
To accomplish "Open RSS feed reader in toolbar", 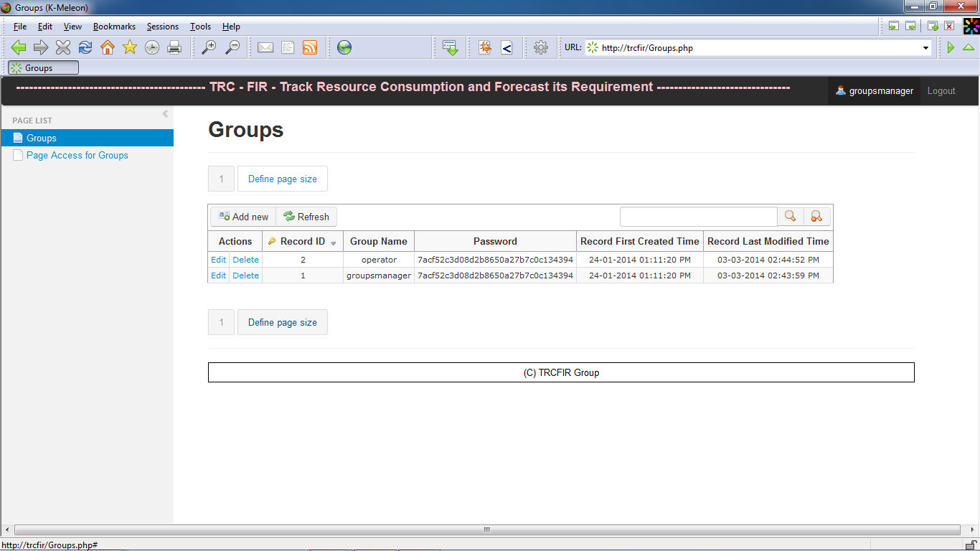I will (309, 47).
